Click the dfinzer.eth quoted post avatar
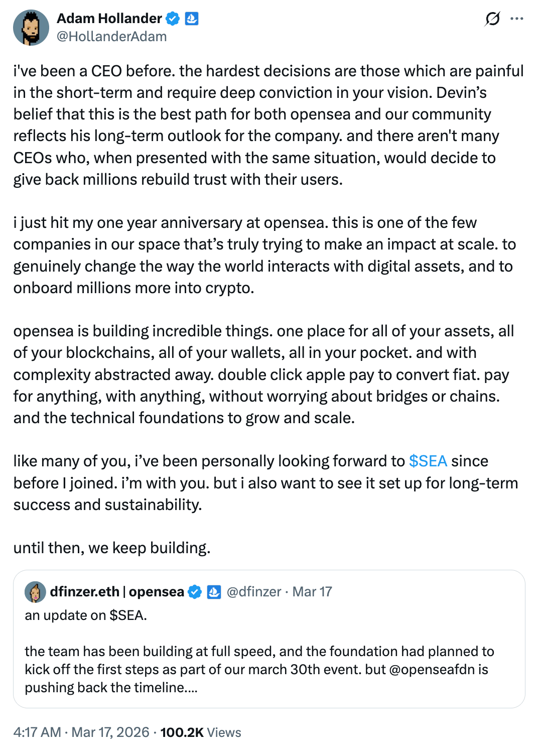This screenshot has height=756, width=539. [x=35, y=592]
